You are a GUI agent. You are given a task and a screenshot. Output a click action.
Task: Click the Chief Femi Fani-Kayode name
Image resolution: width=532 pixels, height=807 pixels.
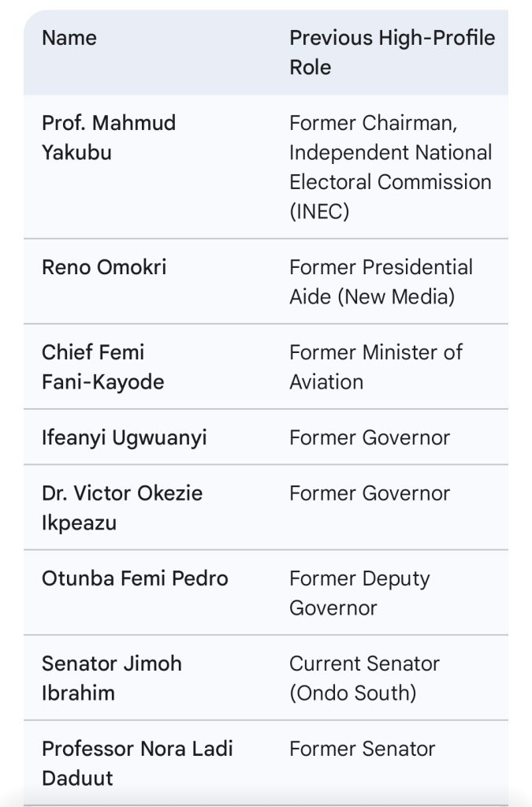102,366
